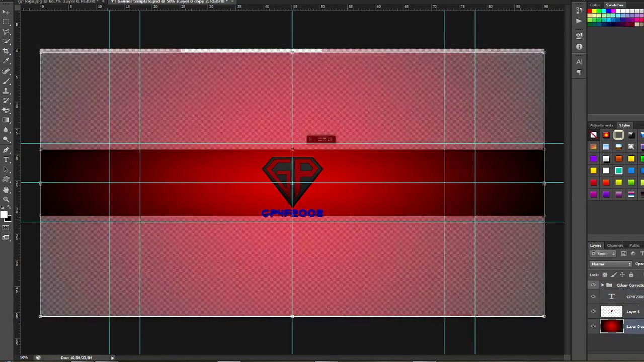644x362 pixels.
Task: Select the Gradient tool
Action: tap(6, 120)
